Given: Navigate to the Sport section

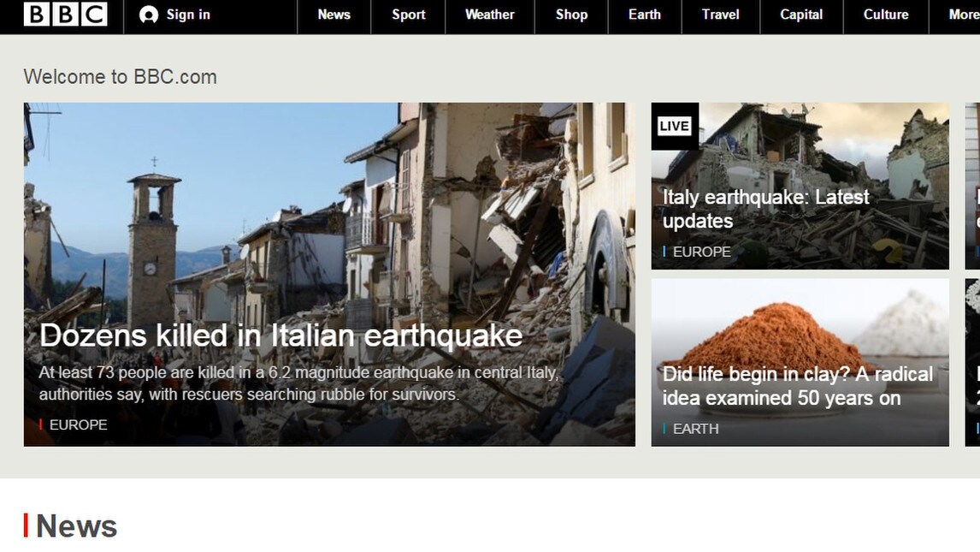Looking at the screenshot, I should tap(408, 15).
